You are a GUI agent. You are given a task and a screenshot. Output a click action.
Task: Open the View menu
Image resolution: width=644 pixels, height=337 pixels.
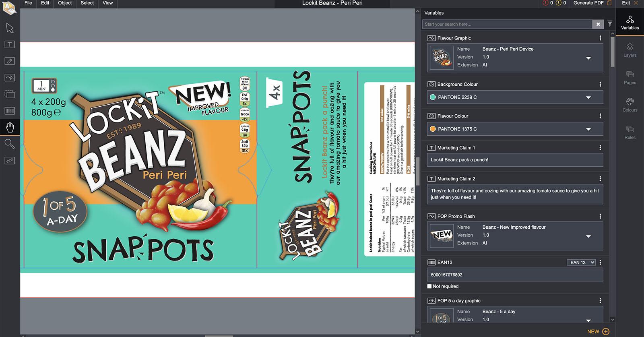[x=108, y=3]
